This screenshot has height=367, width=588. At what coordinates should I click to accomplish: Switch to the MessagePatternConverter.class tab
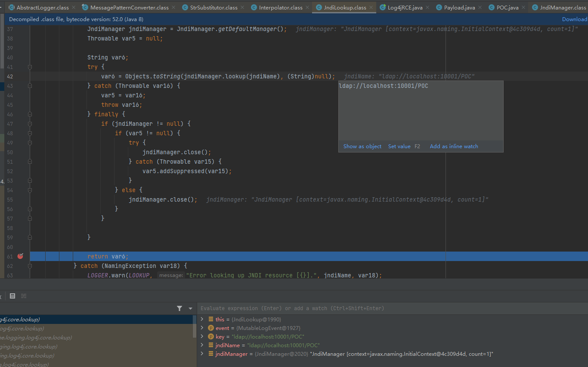(x=129, y=8)
